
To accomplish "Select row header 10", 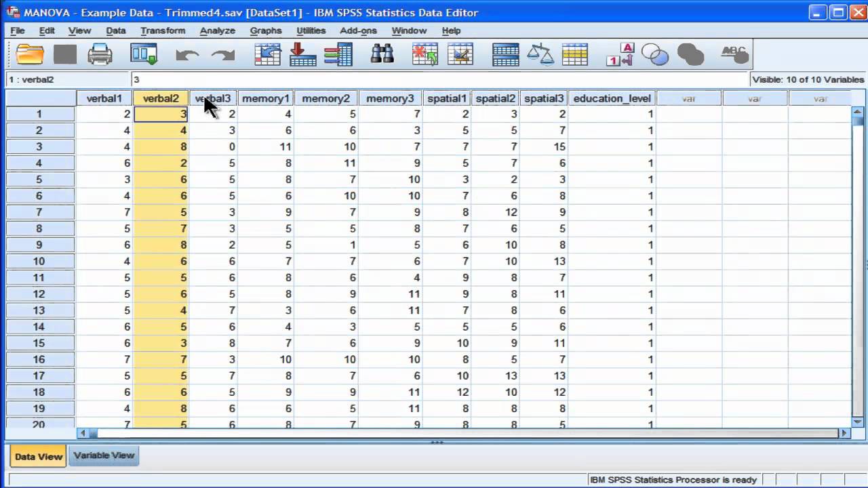I will tap(40, 261).
